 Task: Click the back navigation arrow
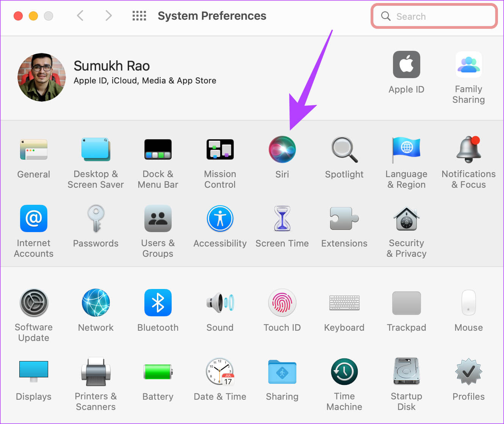click(x=80, y=16)
